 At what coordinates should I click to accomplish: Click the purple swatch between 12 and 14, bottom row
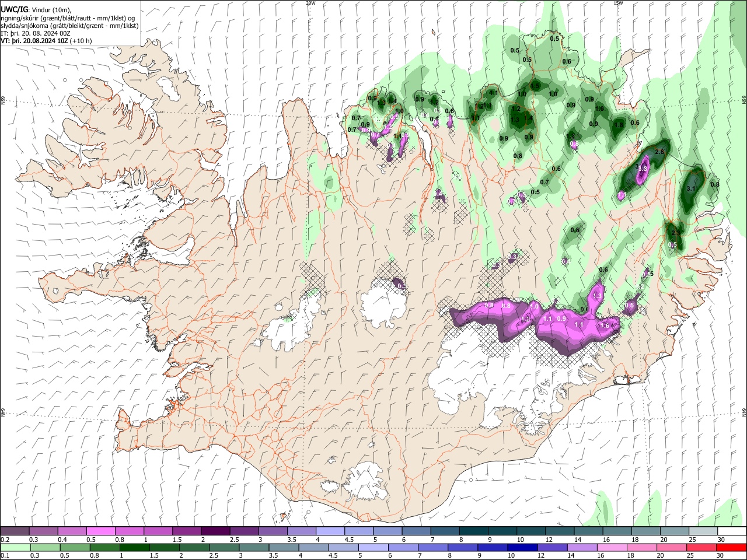click(551, 547)
